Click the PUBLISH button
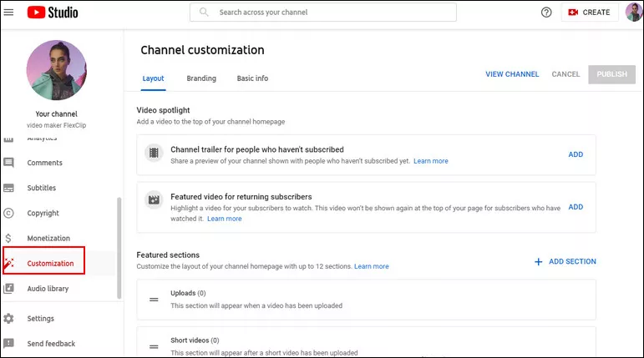 coord(611,74)
